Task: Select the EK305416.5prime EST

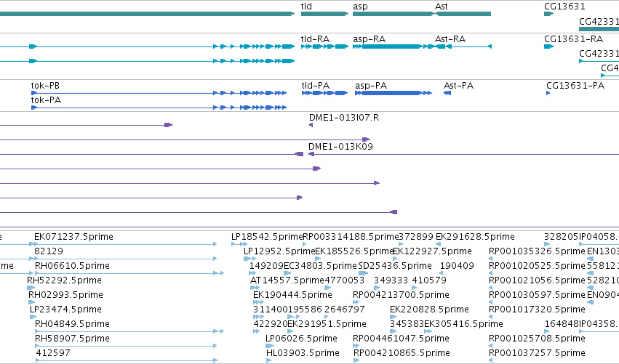Action: tap(463, 324)
